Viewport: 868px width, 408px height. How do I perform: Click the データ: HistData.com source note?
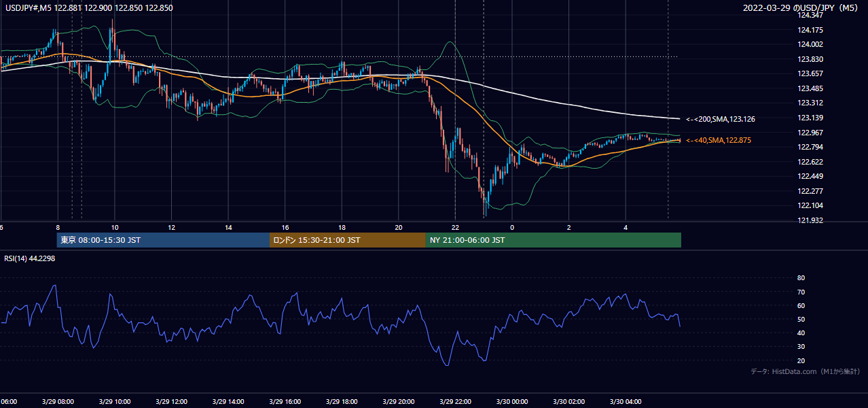[806, 371]
